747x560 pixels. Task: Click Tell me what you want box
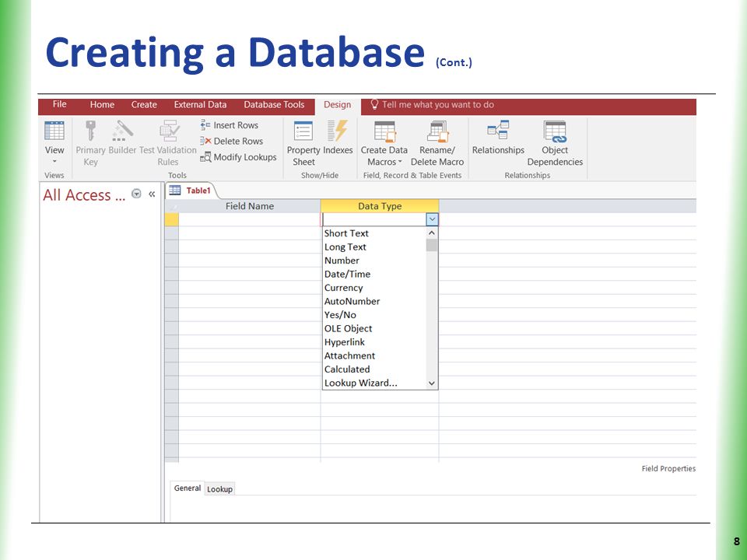[438, 104]
